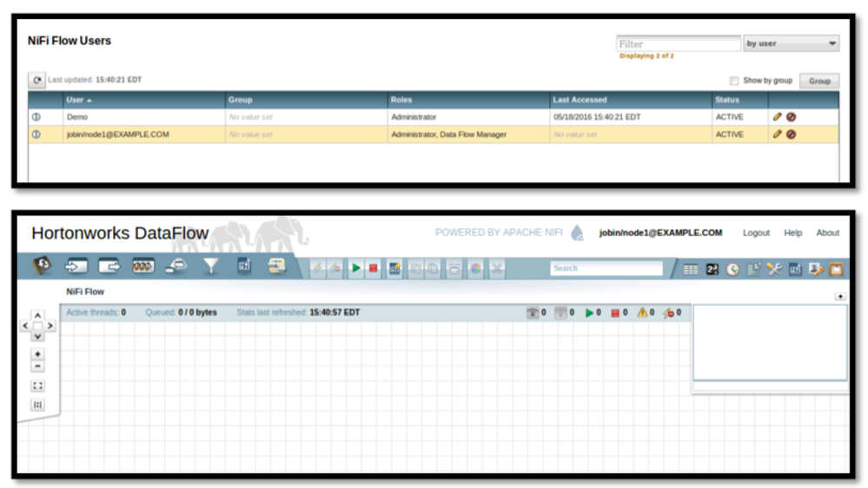Image resolution: width=868 pixels, height=488 pixels.
Task: Select the Input Port toolbar icon
Action: [76, 267]
